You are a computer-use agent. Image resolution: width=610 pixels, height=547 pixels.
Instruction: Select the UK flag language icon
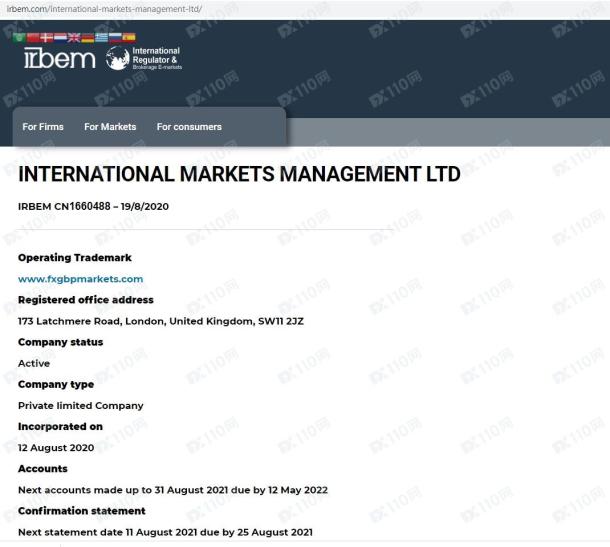tap(74, 37)
